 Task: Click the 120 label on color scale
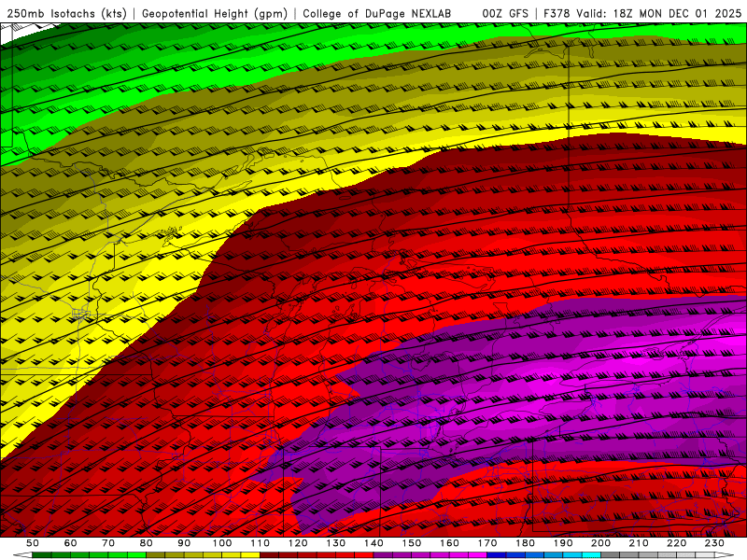point(298,543)
